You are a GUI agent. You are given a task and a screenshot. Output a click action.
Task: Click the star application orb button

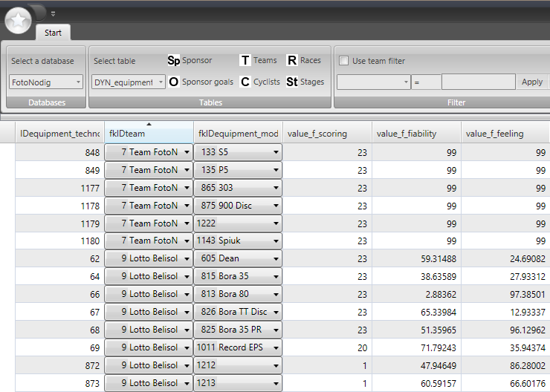[16, 20]
